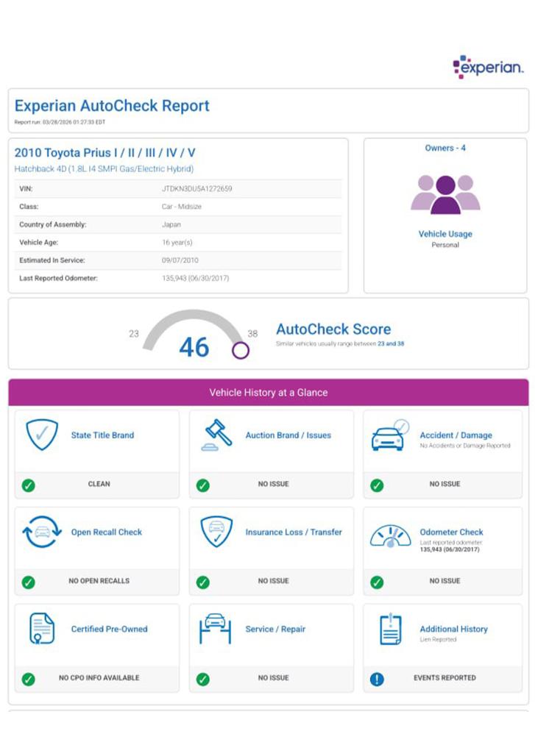
Task: Click the Insurance Loss shield icon
Action: (x=216, y=532)
